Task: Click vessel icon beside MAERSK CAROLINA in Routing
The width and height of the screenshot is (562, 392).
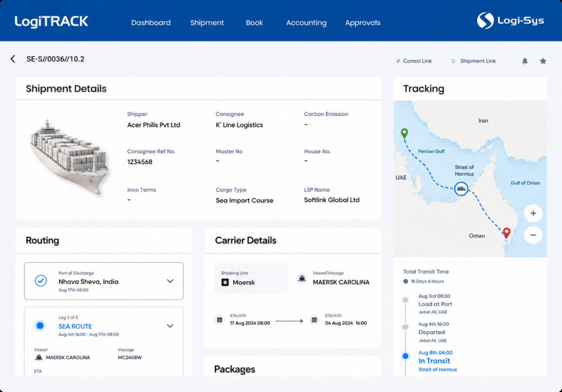Action: coord(39,357)
